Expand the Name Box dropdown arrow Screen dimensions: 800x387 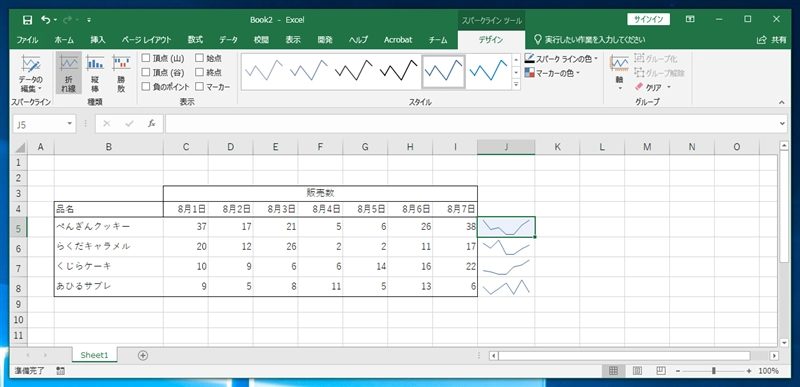69,124
